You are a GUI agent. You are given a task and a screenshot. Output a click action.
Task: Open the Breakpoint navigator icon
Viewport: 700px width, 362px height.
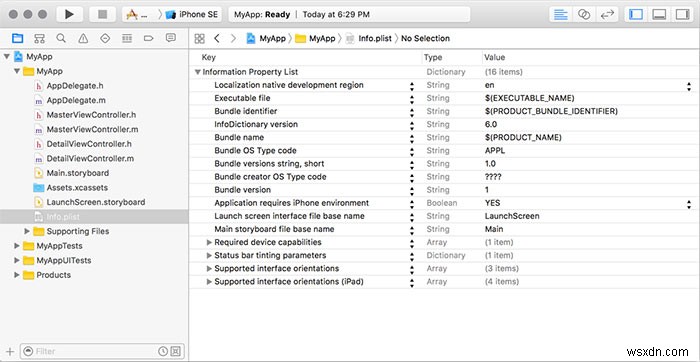point(149,38)
